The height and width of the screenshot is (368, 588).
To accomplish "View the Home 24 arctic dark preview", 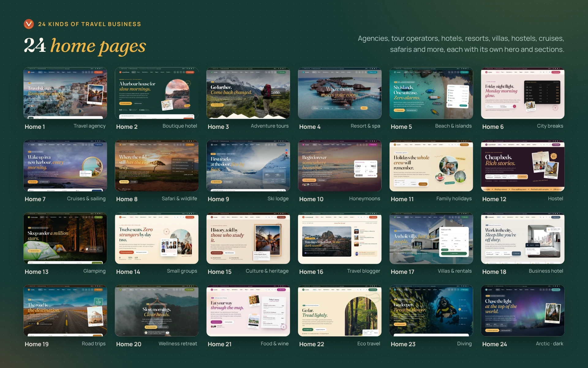I will point(523,311).
